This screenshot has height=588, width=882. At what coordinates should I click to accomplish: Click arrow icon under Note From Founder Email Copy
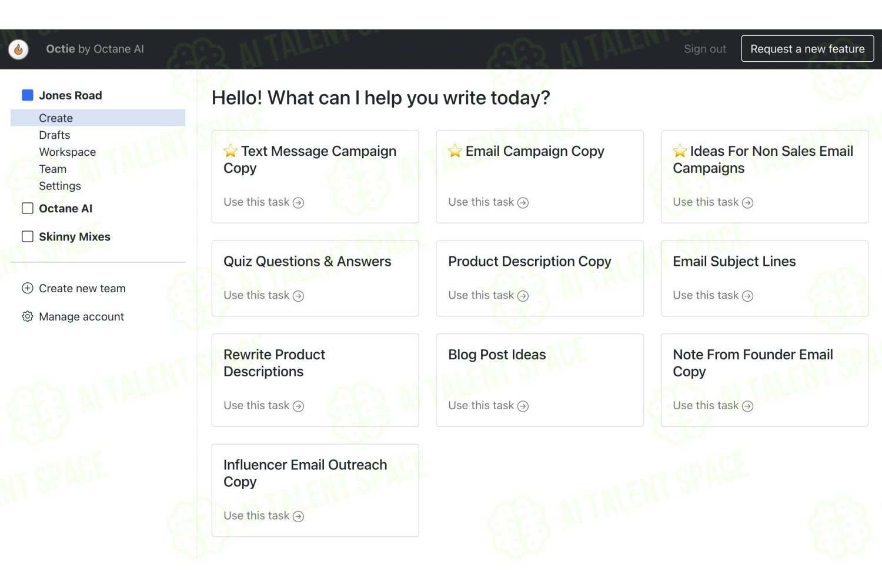[x=748, y=406]
